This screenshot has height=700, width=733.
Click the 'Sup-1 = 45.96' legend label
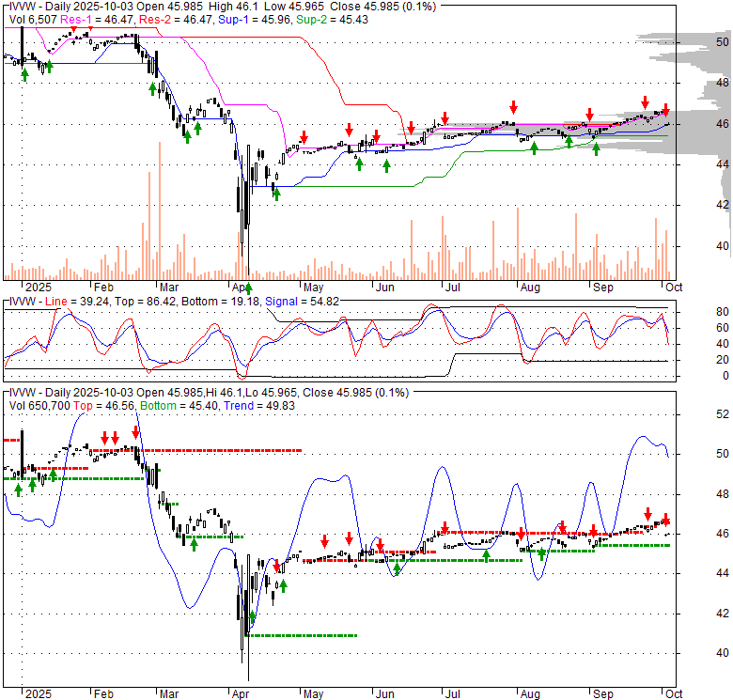coord(255,20)
